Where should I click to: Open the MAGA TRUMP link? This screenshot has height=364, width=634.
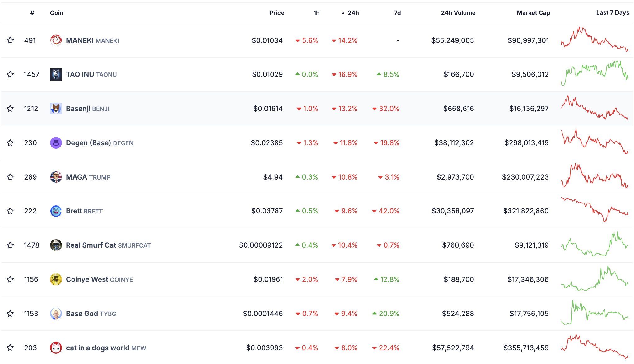coord(88,177)
